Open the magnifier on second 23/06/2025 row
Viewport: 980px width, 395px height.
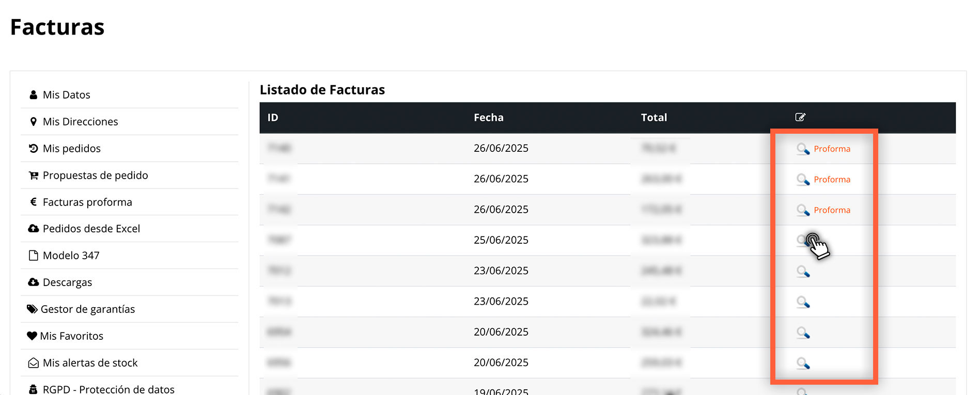[x=803, y=302]
